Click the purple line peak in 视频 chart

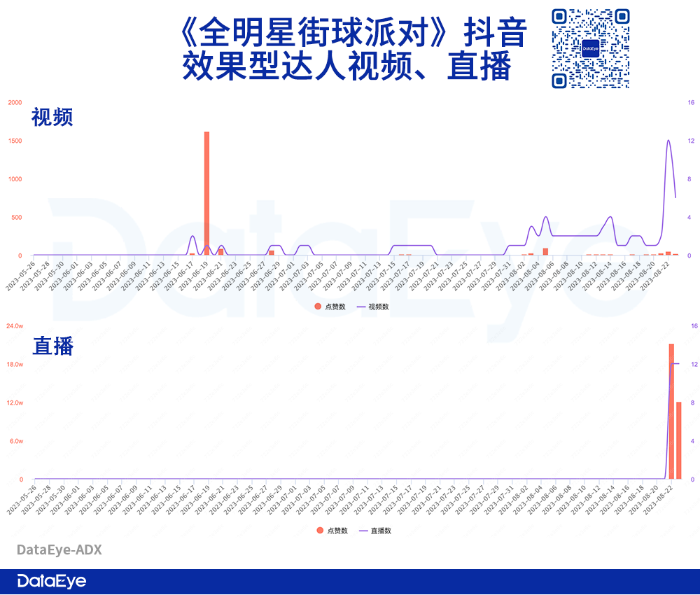[x=668, y=141]
